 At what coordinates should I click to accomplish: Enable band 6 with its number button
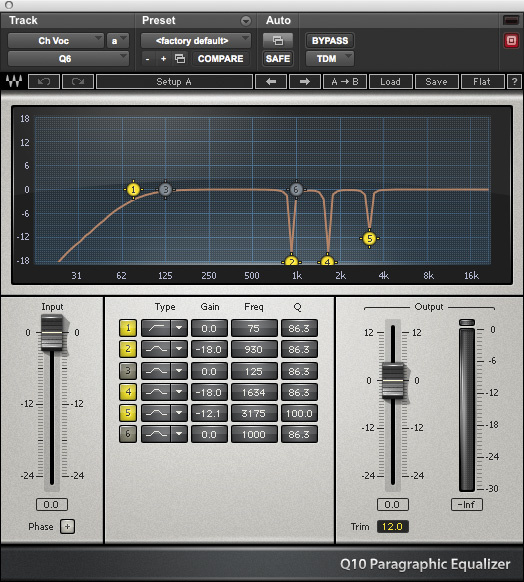[128, 434]
